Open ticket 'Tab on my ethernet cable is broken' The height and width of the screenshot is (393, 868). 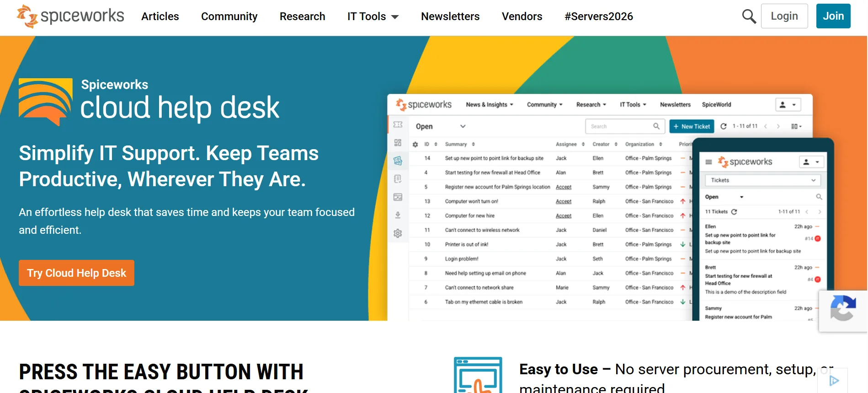click(x=484, y=302)
